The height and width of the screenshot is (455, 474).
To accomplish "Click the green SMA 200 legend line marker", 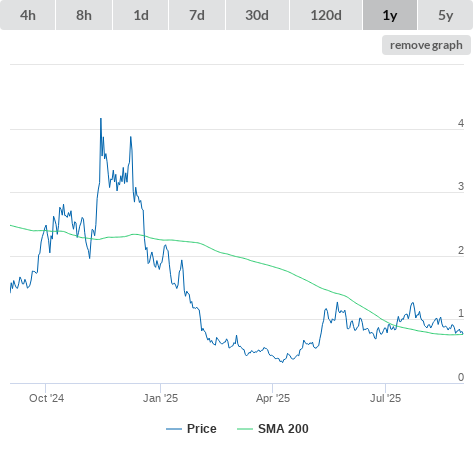I will (x=245, y=429).
